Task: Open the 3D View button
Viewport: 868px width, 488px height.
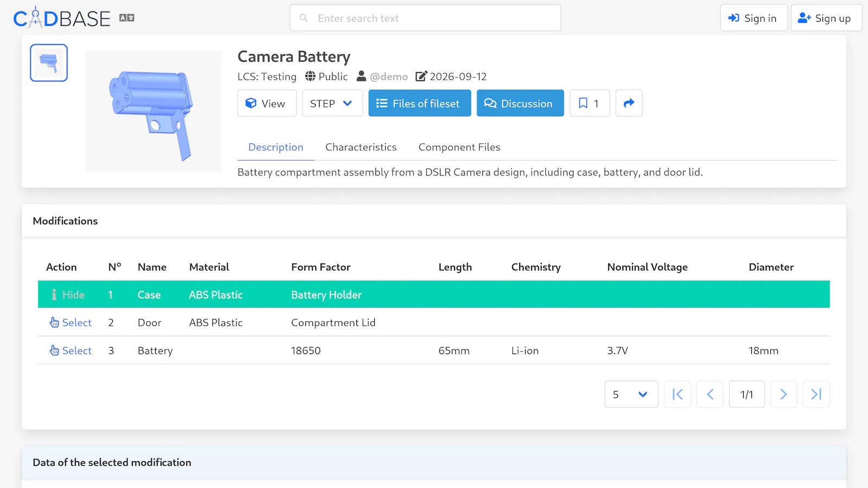Action: point(267,103)
